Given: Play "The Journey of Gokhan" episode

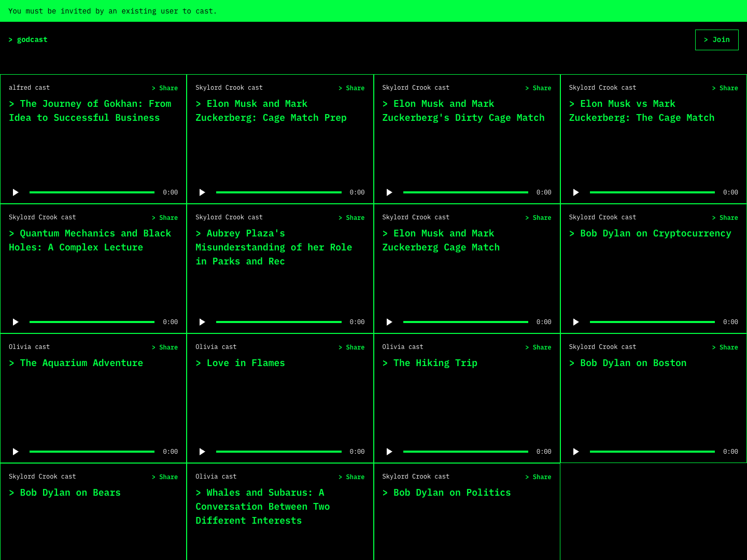Looking at the screenshot, I should [16, 192].
